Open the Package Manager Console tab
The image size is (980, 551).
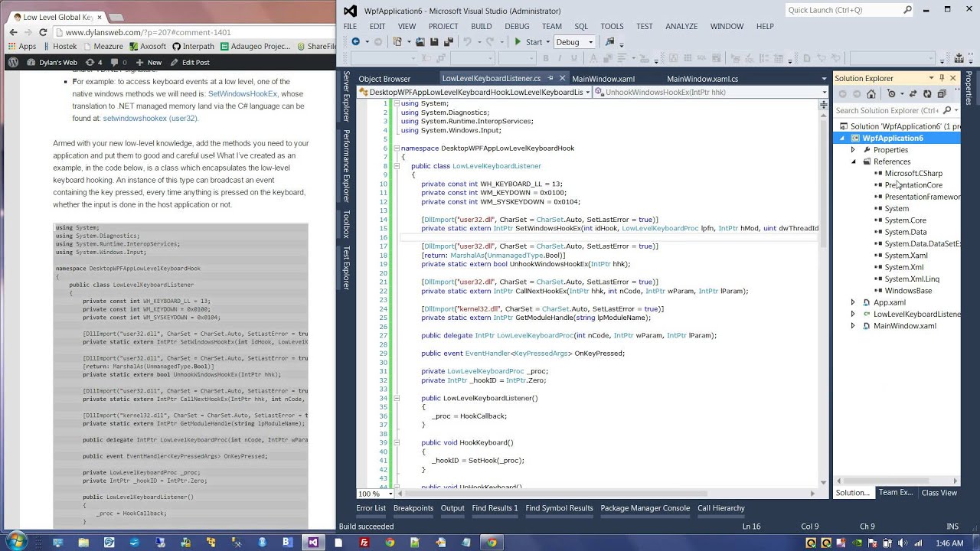(x=645, y=508)
